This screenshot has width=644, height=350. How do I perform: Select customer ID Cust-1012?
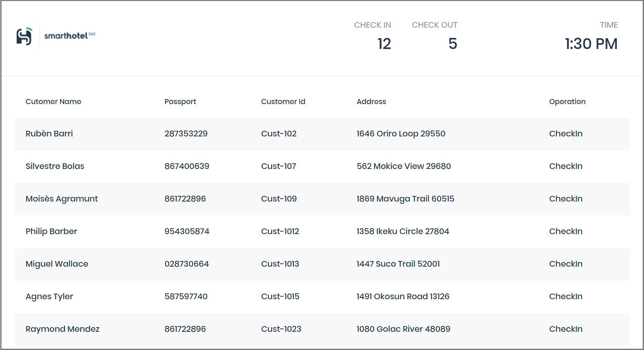[280, 231]
